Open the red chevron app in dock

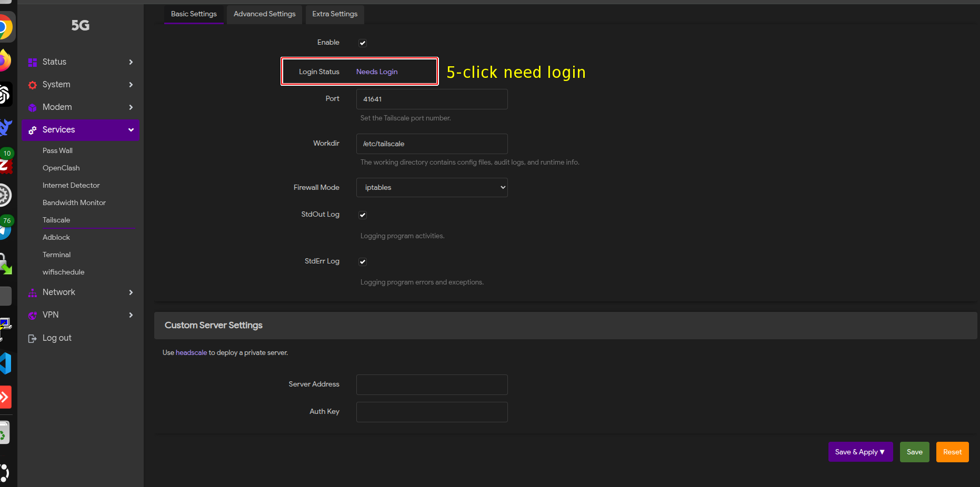[5, 397]
